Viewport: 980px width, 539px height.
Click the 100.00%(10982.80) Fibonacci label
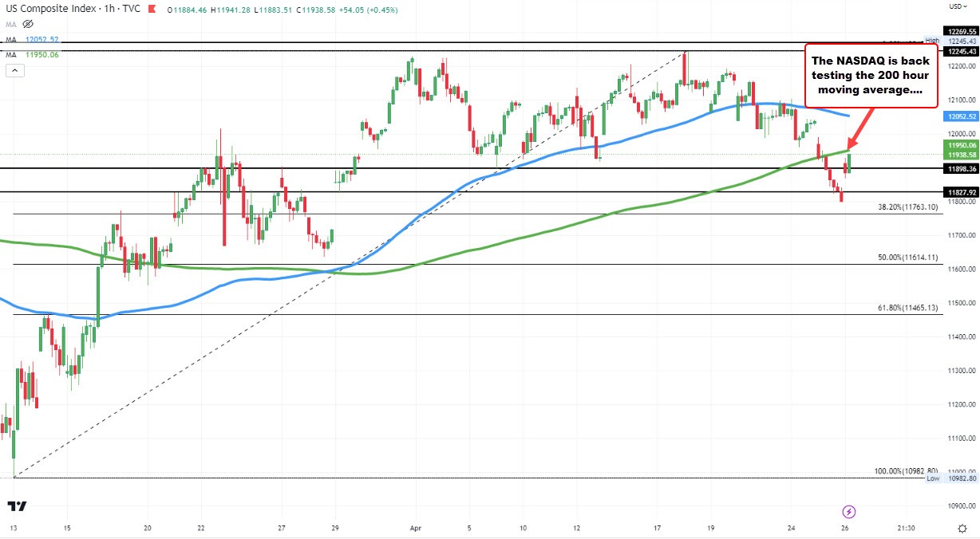(906, 471)
